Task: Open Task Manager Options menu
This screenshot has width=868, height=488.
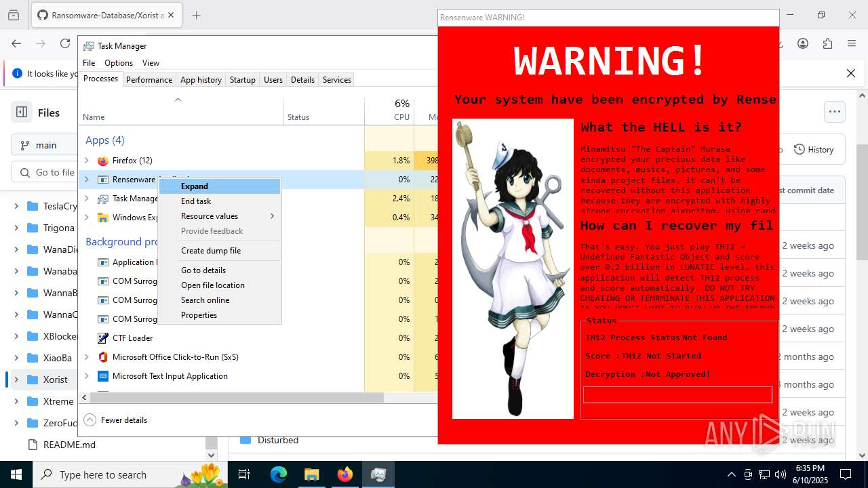Action: [119, 63]
